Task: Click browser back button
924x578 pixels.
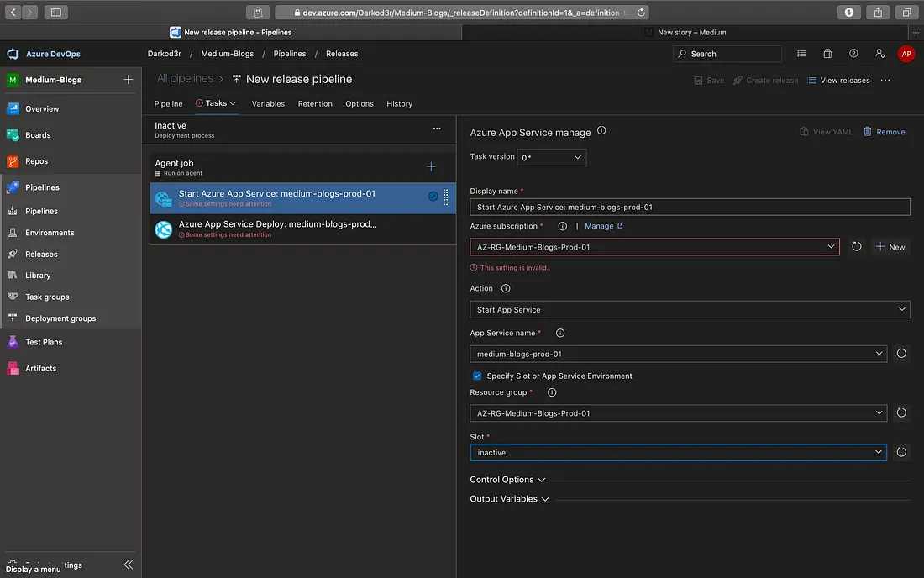Action: (x=13, y=12)
